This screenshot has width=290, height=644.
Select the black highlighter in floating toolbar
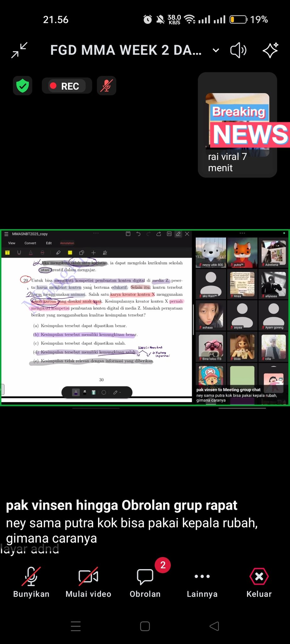click(x=85, y=392)
